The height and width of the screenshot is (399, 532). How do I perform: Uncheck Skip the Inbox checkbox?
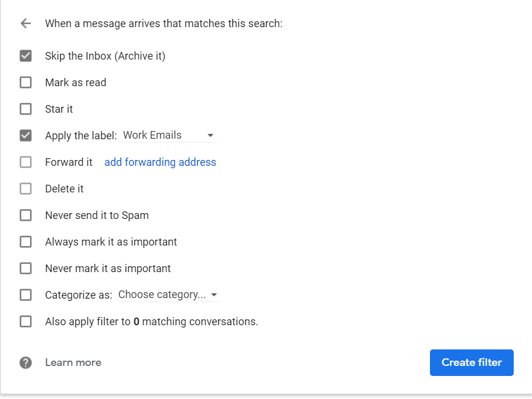point(25,56)
